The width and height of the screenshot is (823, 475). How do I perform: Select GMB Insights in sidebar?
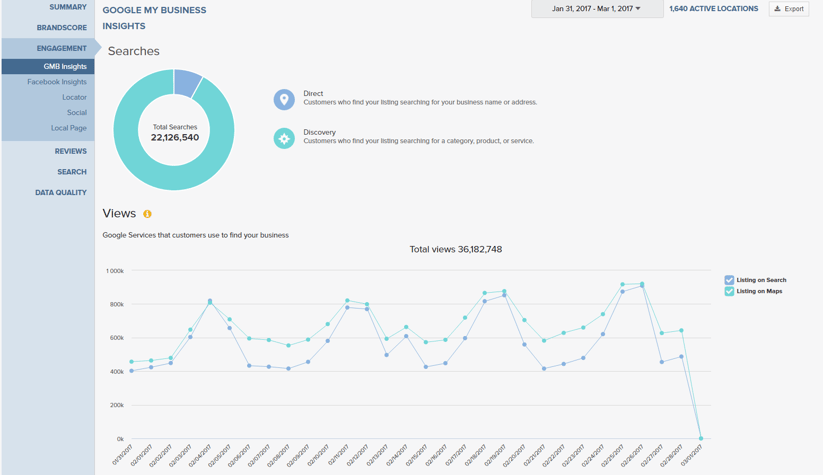click(48, 66)
